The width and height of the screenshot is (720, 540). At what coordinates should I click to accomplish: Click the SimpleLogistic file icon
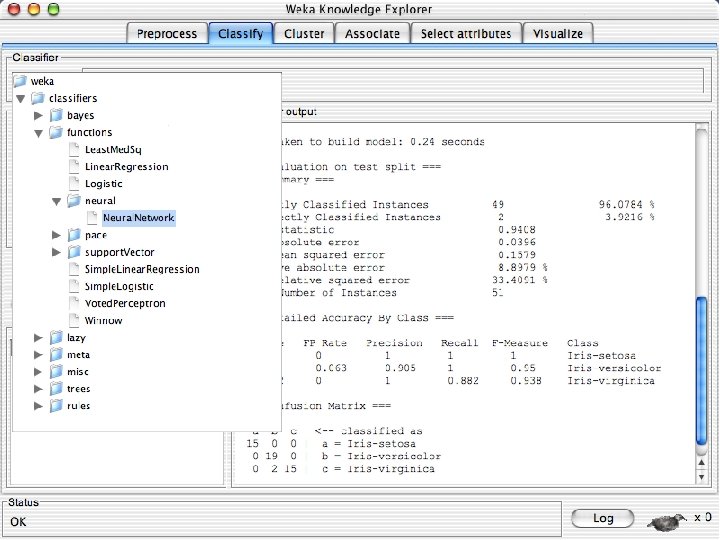[74, 286]
